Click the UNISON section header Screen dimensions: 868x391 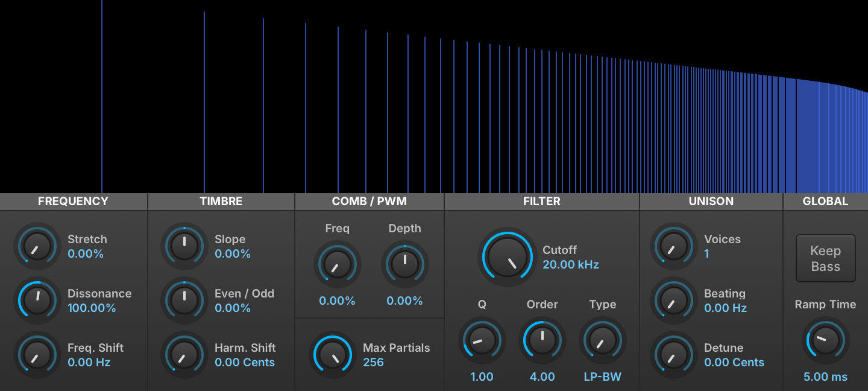coord(711,202)
